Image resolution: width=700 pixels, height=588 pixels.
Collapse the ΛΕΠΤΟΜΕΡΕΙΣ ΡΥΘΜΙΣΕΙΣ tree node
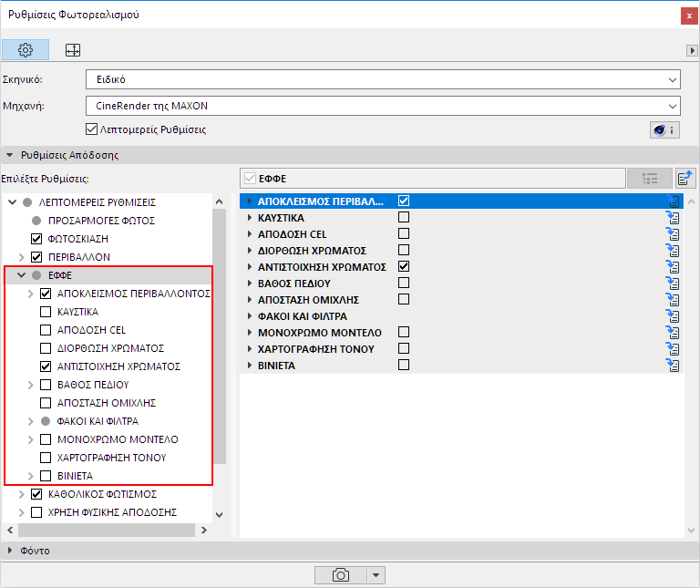12,202
